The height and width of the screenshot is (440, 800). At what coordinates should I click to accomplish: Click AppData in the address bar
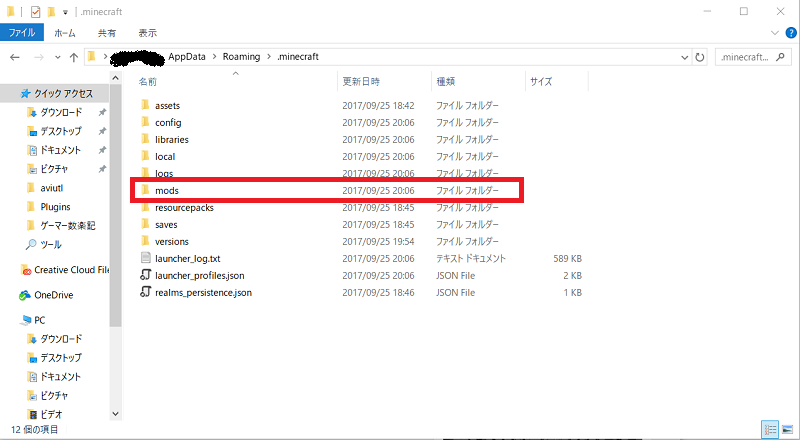tap(187, 57)
